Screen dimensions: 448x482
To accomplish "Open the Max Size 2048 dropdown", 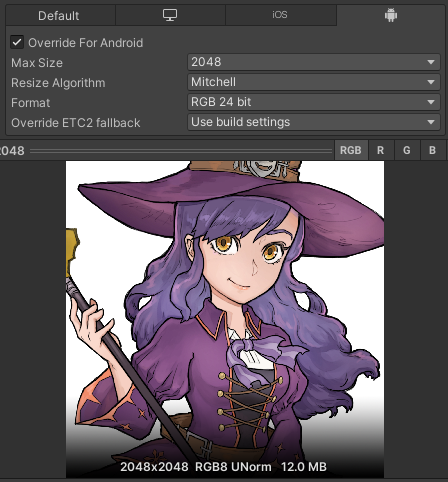I will tap(314, 62).
